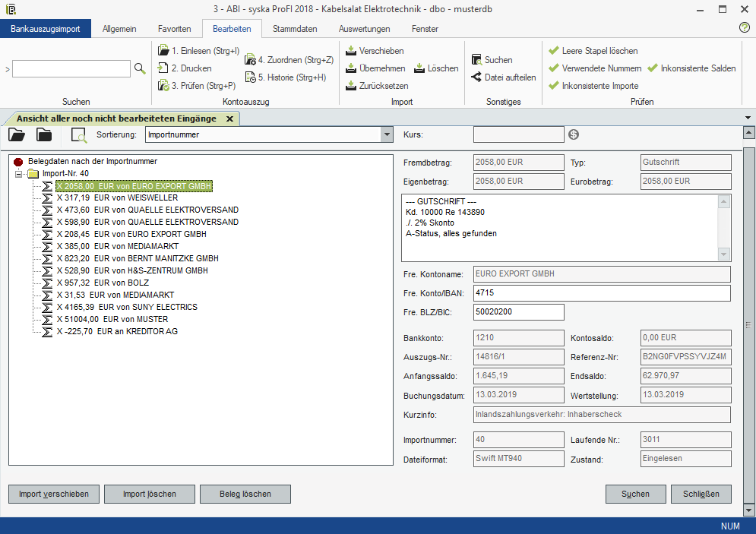Screen dimensions: 756x534
Task: Click Datei aufteilen in Sonstiges
Action: click(503, 77)
